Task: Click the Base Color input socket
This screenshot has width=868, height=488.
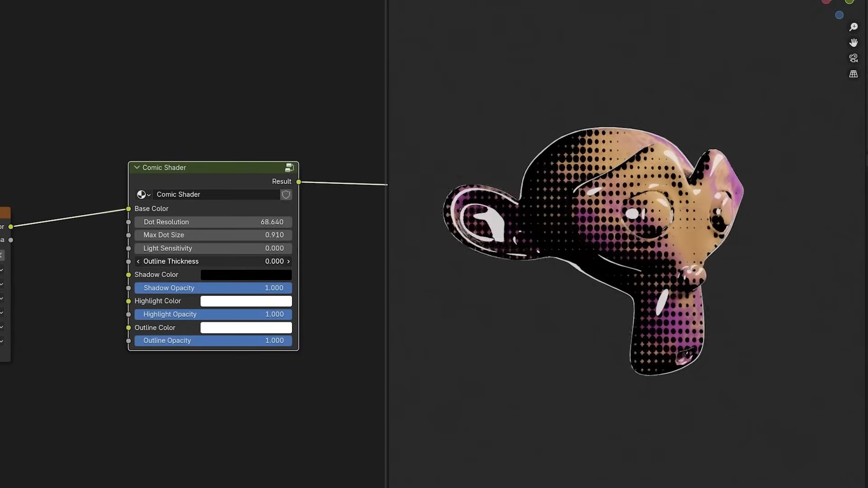Action: [128, 209]
